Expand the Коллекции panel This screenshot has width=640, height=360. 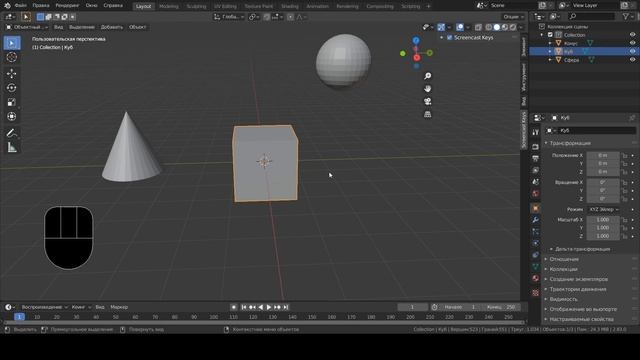563,269
